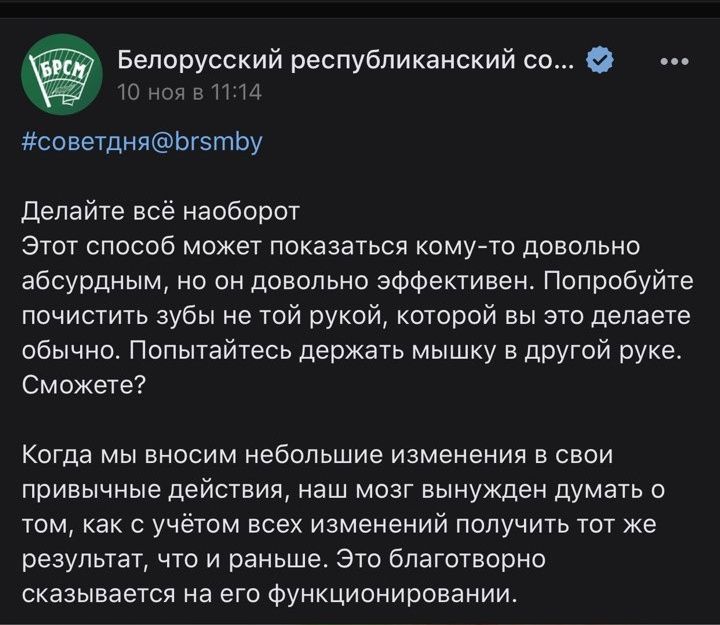Click the question Сможете?
Screen dimensions: 720x625
coord(84,386)
